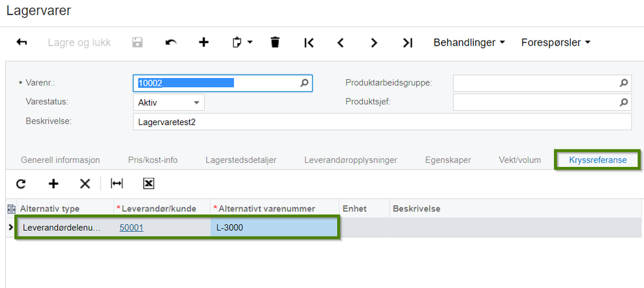Export grid to Excel icon
Viewport: 644px width, 288px height.
148,184
